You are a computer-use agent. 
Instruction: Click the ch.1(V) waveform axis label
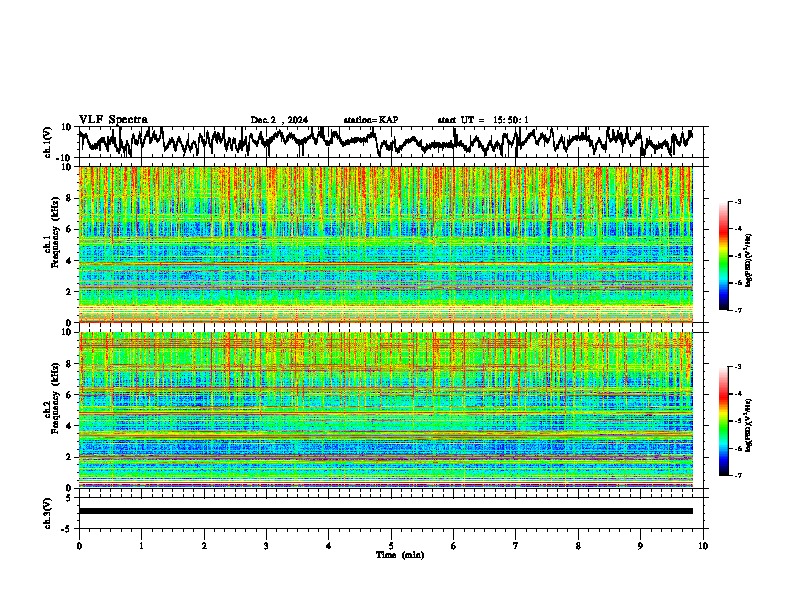point(48,142)
